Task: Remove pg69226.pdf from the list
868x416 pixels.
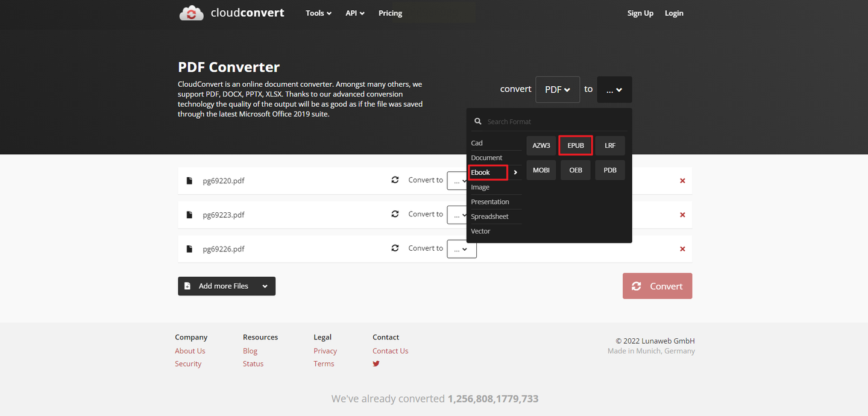Action: click(682, 249)
